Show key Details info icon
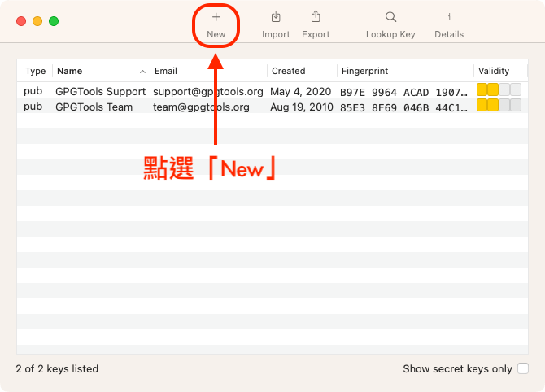Viewport: 545px width, 392px height. tap(449, 17)
